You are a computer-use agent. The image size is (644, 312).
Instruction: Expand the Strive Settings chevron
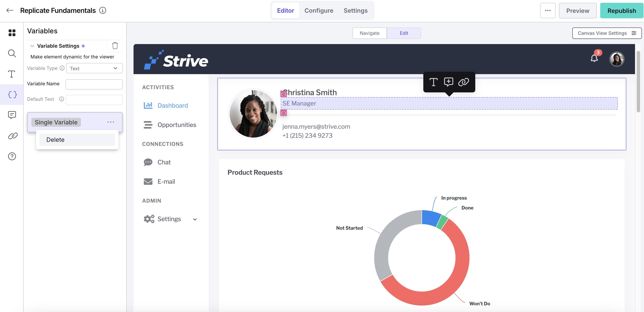(x=195, y=219)
